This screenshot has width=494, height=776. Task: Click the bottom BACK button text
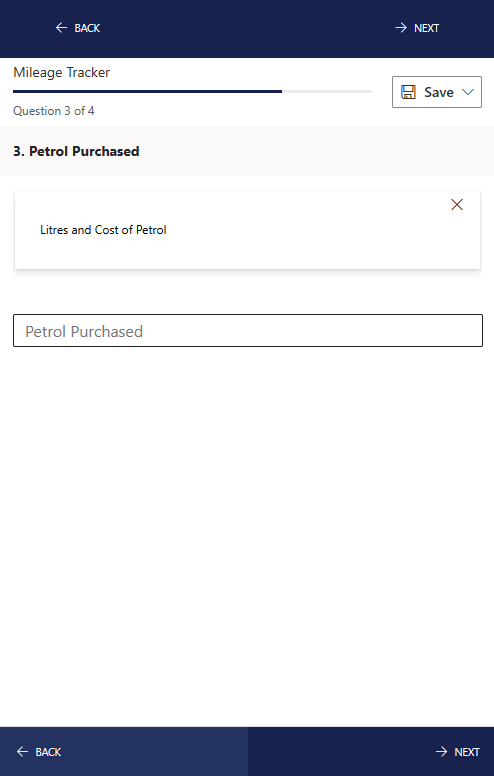click(x=48, y=752)
